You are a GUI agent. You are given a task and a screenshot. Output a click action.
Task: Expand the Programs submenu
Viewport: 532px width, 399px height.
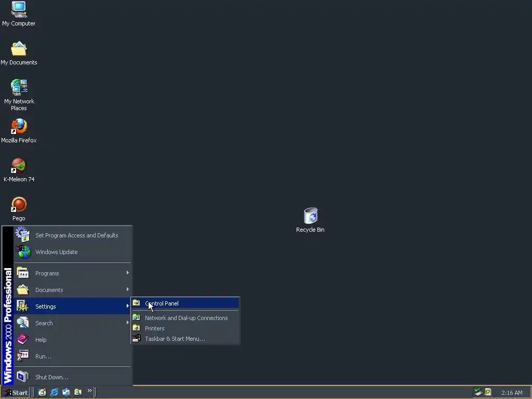click(73, 273)
